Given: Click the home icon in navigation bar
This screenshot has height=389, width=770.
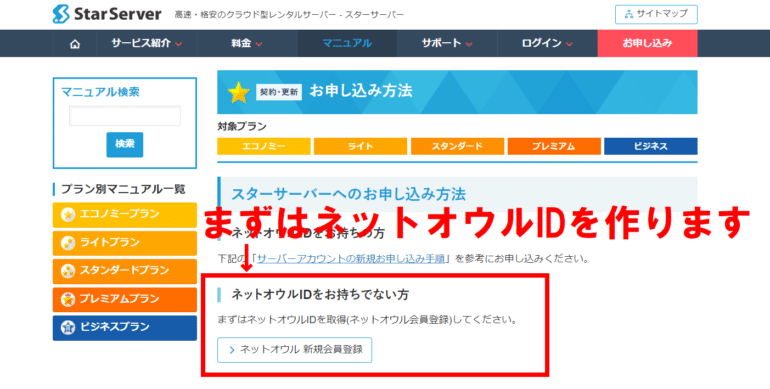Looking at the screenshot, I should point(75,44).
